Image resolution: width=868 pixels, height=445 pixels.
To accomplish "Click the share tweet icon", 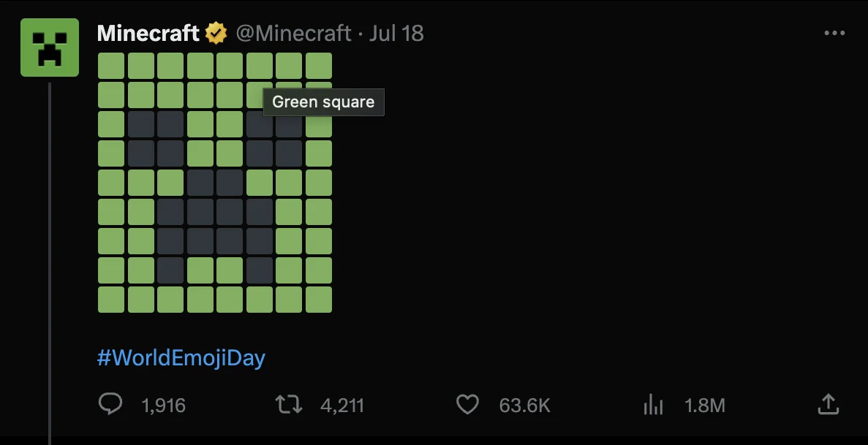I will point(827,404).
